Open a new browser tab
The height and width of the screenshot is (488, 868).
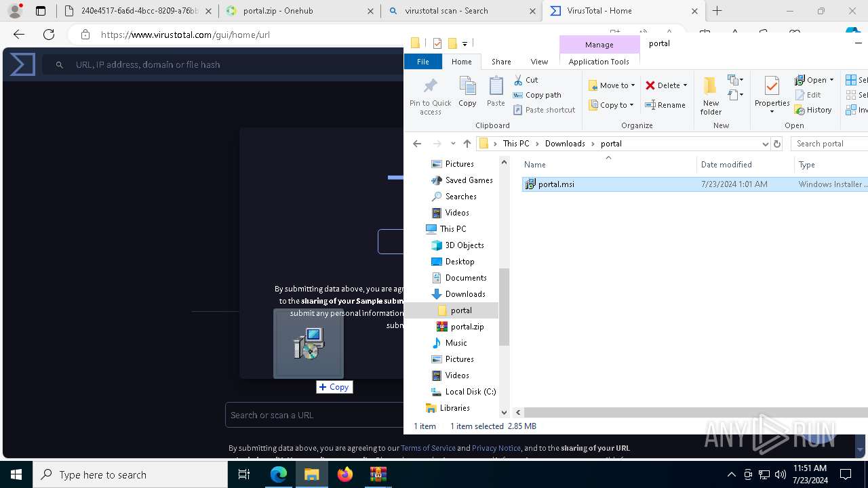coord(717,11)
